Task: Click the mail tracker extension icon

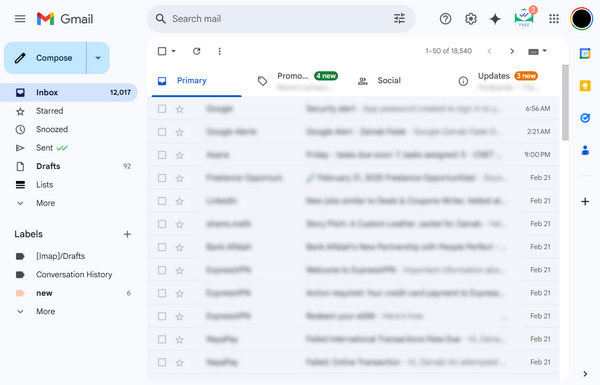Action: tap(524, 18)
